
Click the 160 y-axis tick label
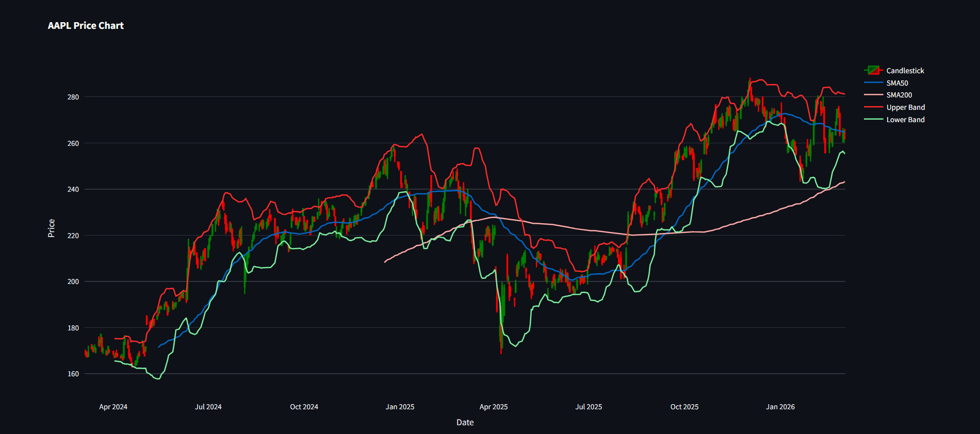[73, 374]
